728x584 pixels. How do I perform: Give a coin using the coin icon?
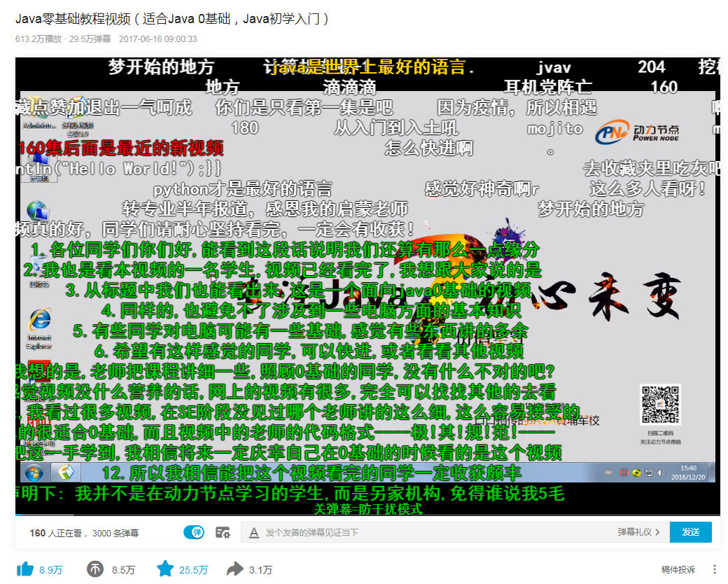(x=95, y=569)
